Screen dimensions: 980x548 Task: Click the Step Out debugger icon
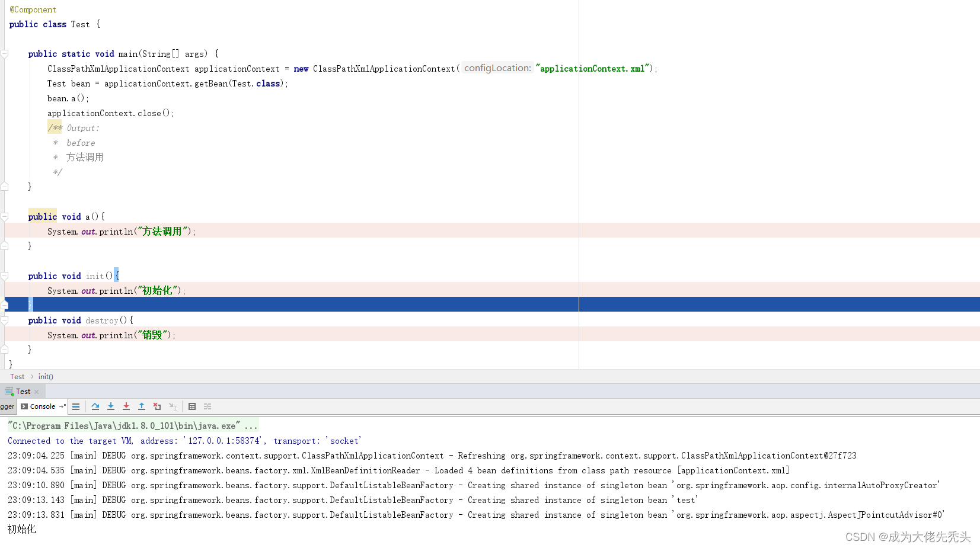coord(142,406)
